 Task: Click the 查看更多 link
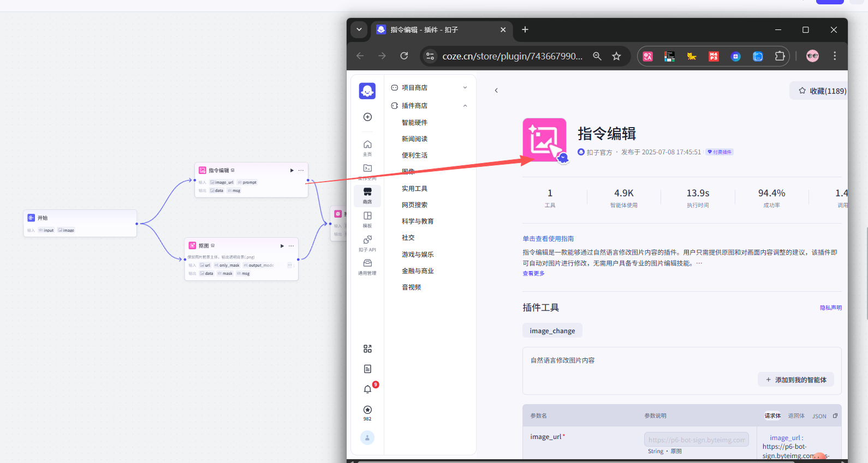pos(533,273)
